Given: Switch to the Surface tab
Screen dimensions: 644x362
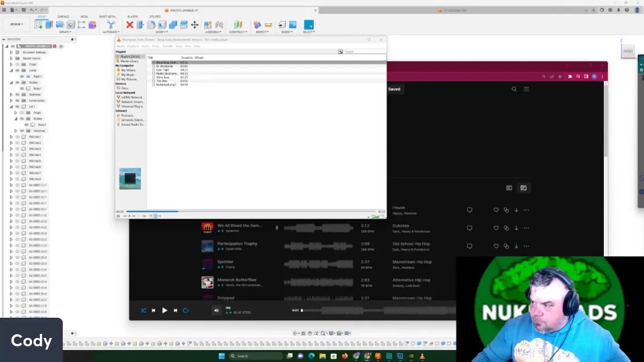Looking at the screenshot, I should (x=63, y=17).
